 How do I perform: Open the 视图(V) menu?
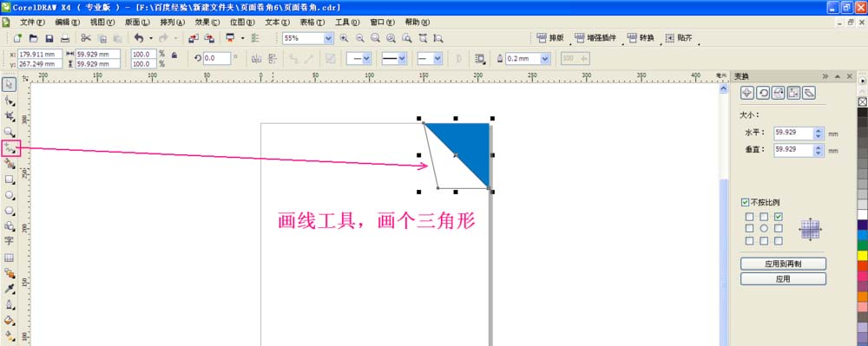(x=102, y=22)
